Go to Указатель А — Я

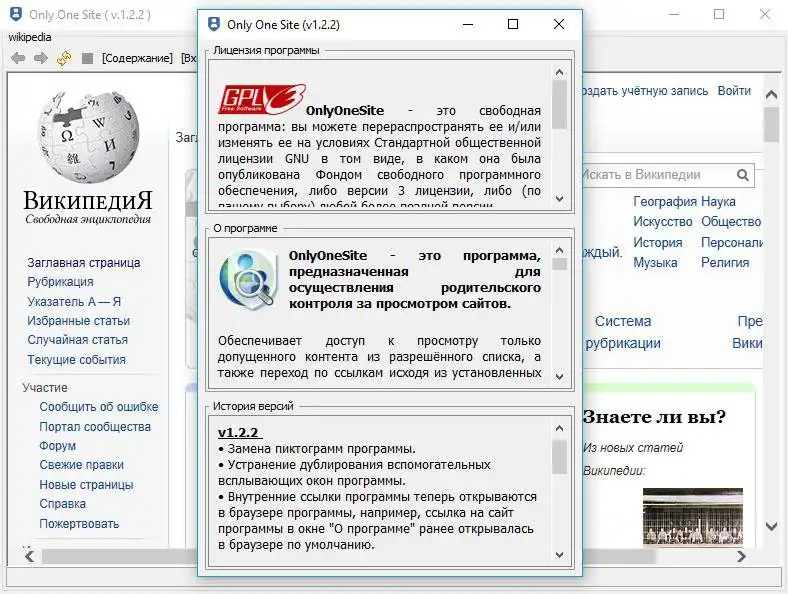[74, 302]
